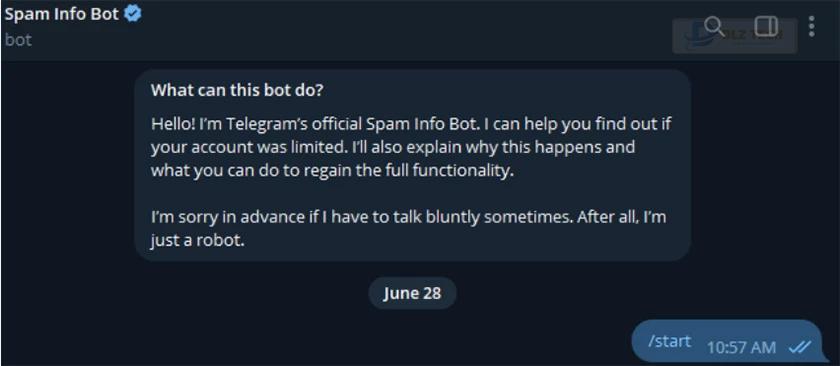Click the "bot" status subtitle
840x366 pixels.
[x=18, y=40]
